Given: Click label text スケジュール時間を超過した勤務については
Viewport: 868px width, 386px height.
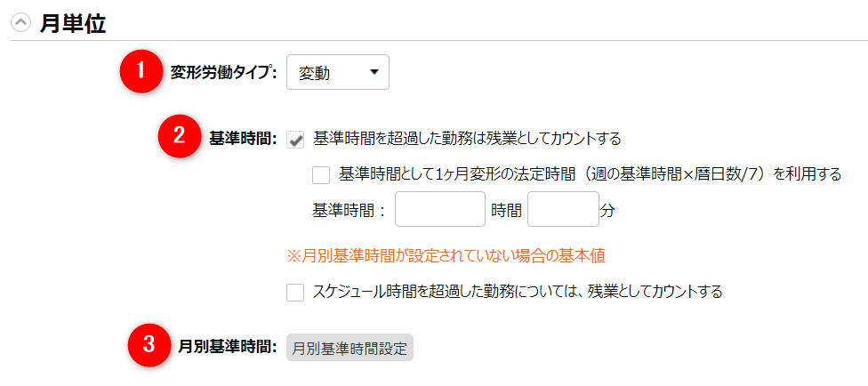Looking at the screenshot, I should (517, 291).
